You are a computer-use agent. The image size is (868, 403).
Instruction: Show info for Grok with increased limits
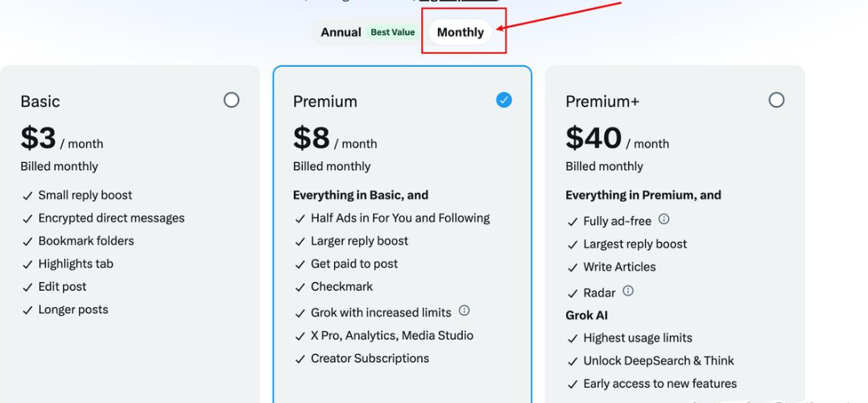pyautogui.click(x=464, y=310)
